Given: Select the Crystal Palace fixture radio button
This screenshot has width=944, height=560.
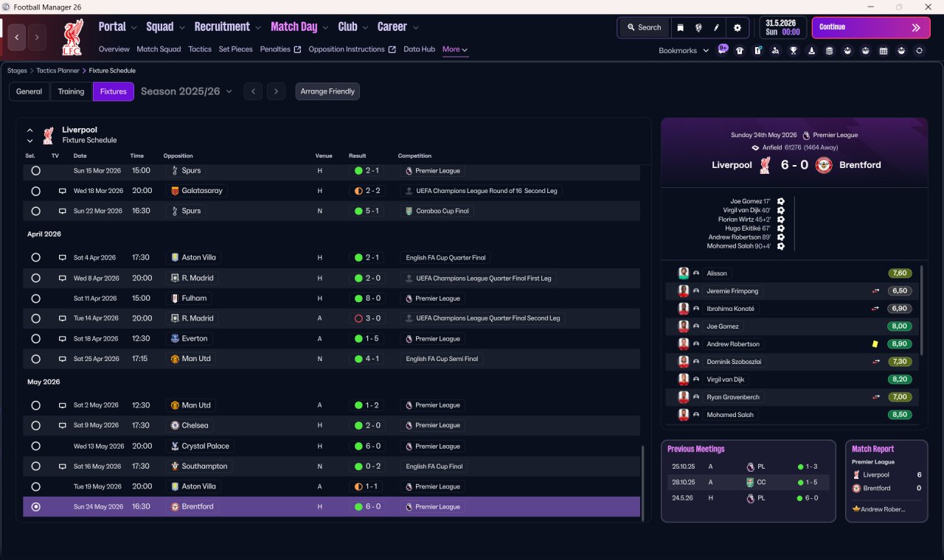Looking at the screenshot, I should pyautogui.click(x=35, y=446).
